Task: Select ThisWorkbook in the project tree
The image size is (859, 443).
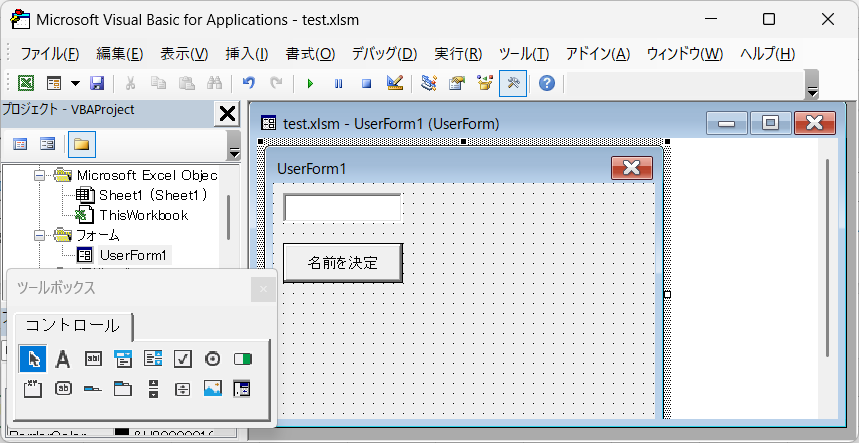Action: 132,215
